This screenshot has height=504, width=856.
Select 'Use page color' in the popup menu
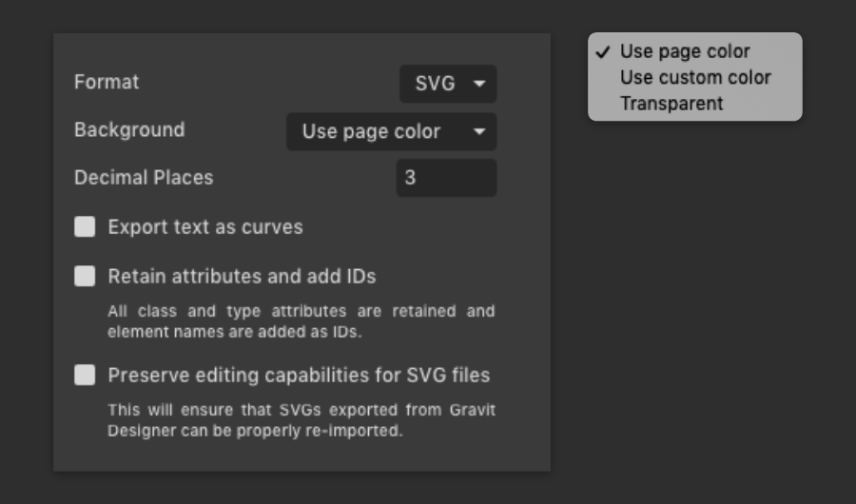point(685,51)
